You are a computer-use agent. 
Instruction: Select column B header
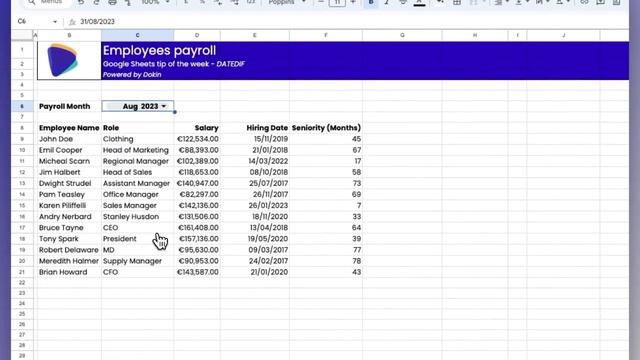69,35
